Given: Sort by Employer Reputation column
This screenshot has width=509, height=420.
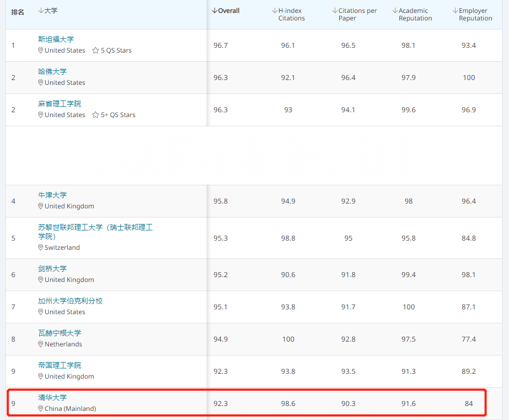Looking at the screenshot, I should [x=472, y=15].
